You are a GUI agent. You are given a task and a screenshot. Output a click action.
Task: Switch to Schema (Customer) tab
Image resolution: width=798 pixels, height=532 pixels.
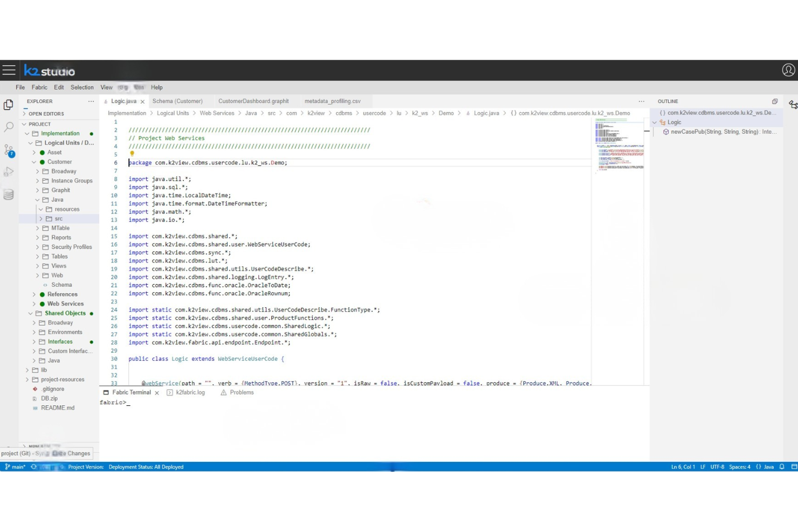(x=177, y=101)
